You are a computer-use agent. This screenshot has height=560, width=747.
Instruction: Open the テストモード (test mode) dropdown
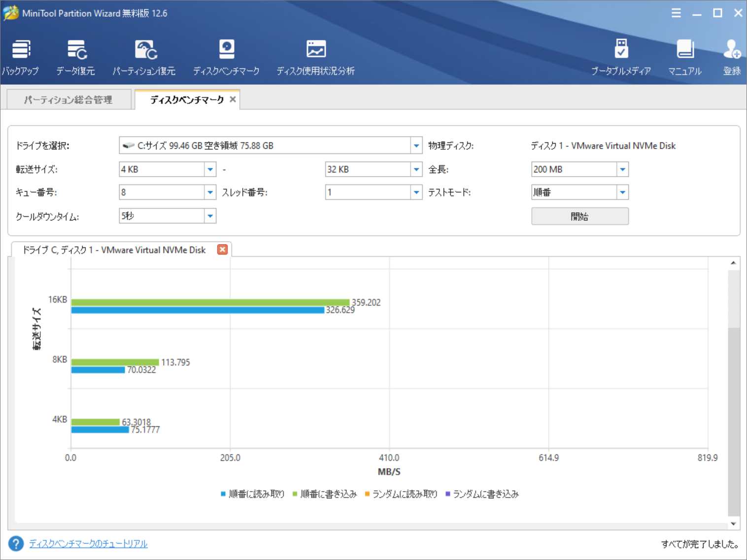pos(623,192)
